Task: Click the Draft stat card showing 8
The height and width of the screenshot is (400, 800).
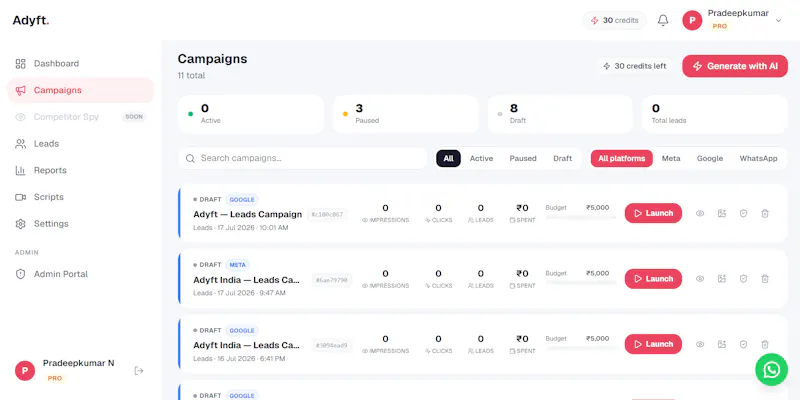Action: pos(560,114)
